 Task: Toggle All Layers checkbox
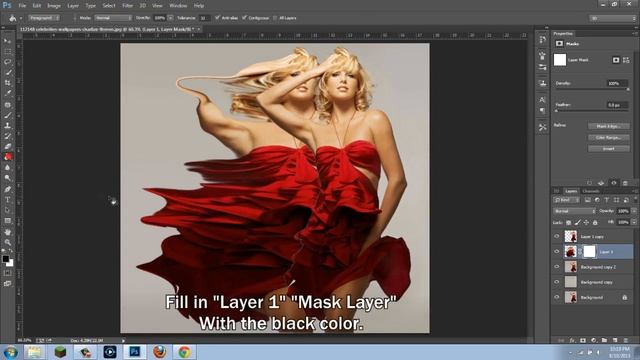(x=275, y=18)
